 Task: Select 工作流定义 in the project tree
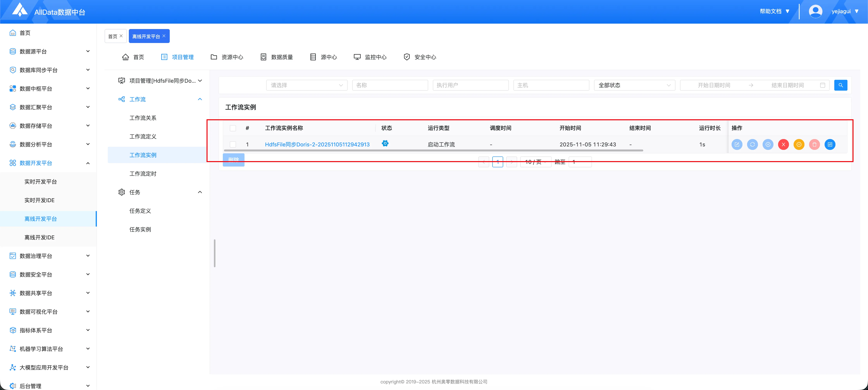[143, 136]
